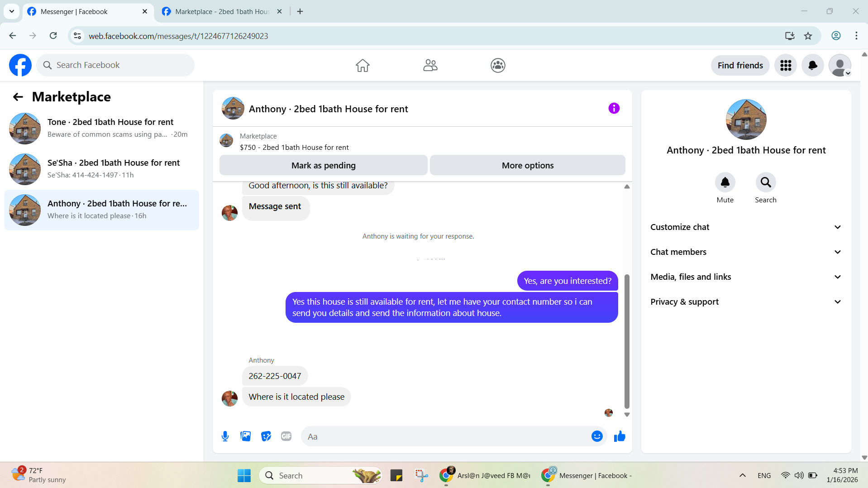The image size is (868, 488).
Task: Open Se'Sha conversation in list
Action: (x=102, y=169)
